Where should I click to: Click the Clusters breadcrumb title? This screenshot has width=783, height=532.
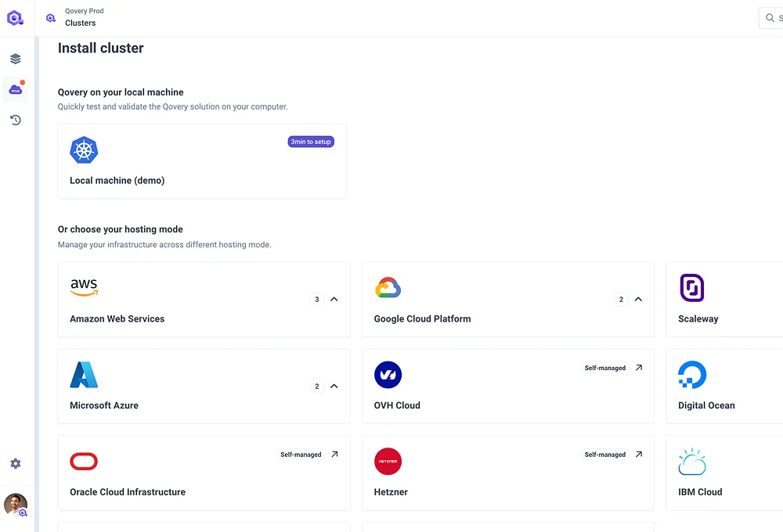pos(81,23)
